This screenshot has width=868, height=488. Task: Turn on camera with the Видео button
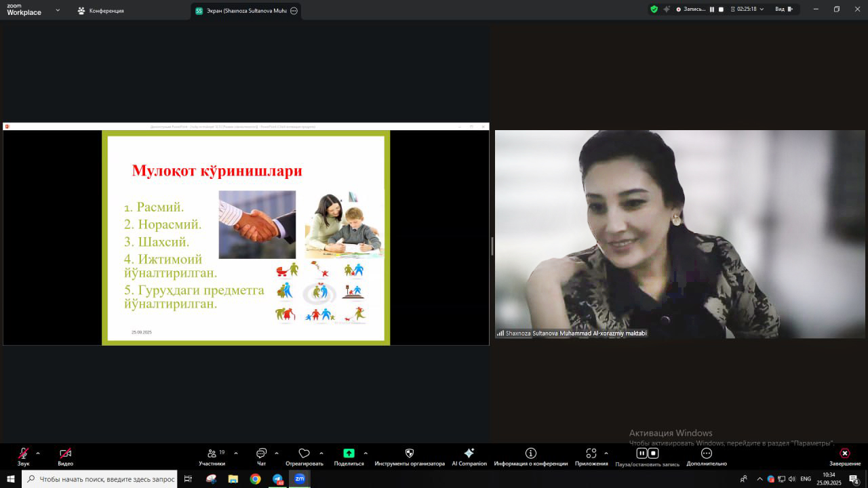[x=65, y=454]
